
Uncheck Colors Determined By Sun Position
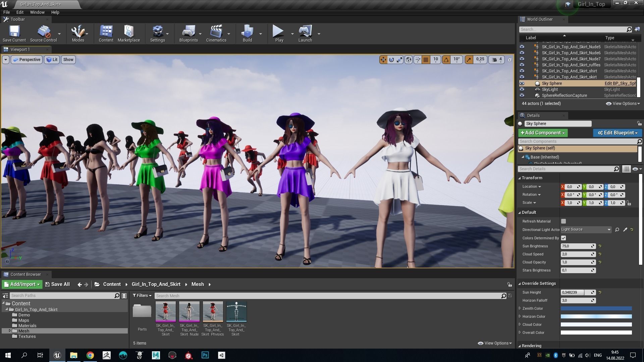(x=563, y=238)
